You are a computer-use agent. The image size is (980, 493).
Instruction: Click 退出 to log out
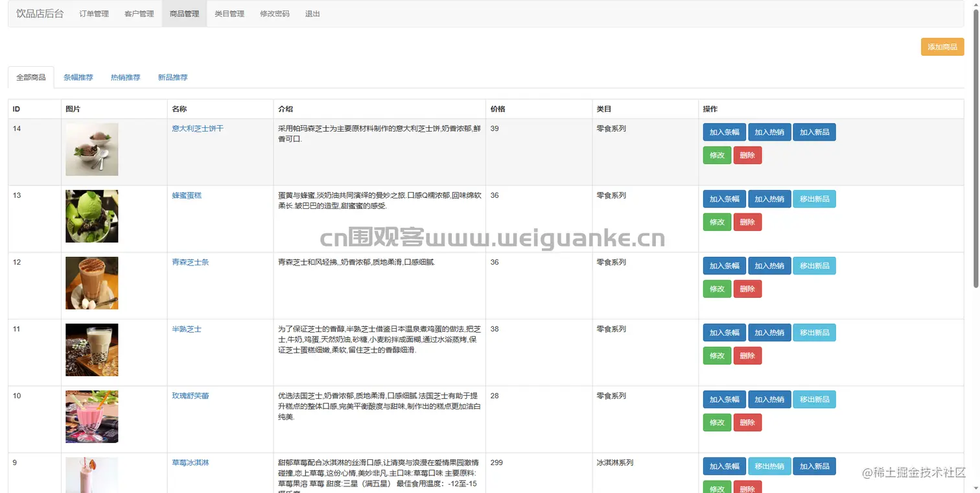[312, 14]
